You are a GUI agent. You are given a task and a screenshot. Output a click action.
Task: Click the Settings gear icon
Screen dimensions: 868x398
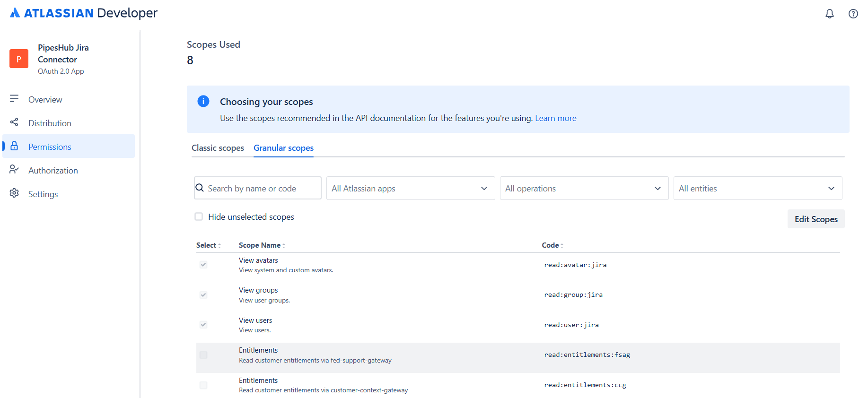click(x=14, y=193)
